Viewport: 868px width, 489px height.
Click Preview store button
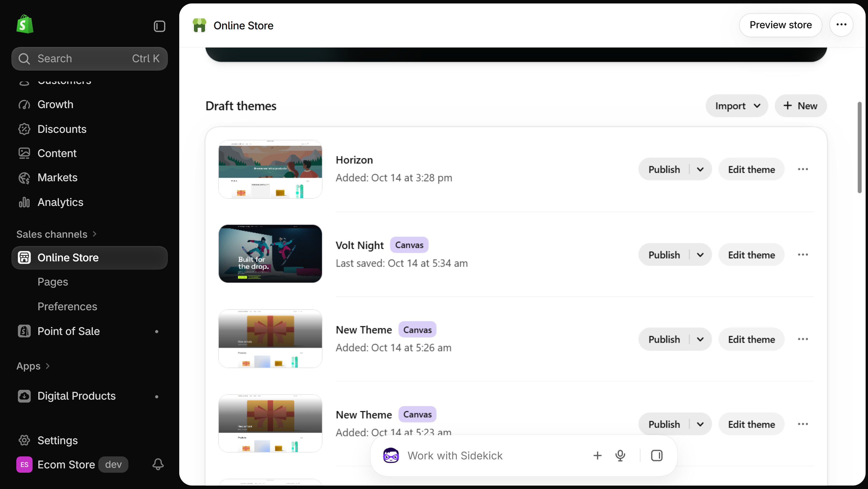(780, 25)
